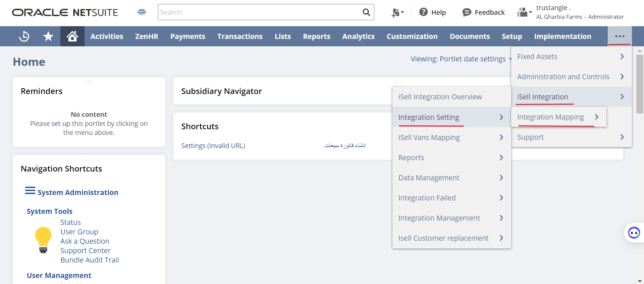Click the lightbulb System Tools icon
Image resolution: width=644 pixels, height=284 pixels.
pos(43,240)
